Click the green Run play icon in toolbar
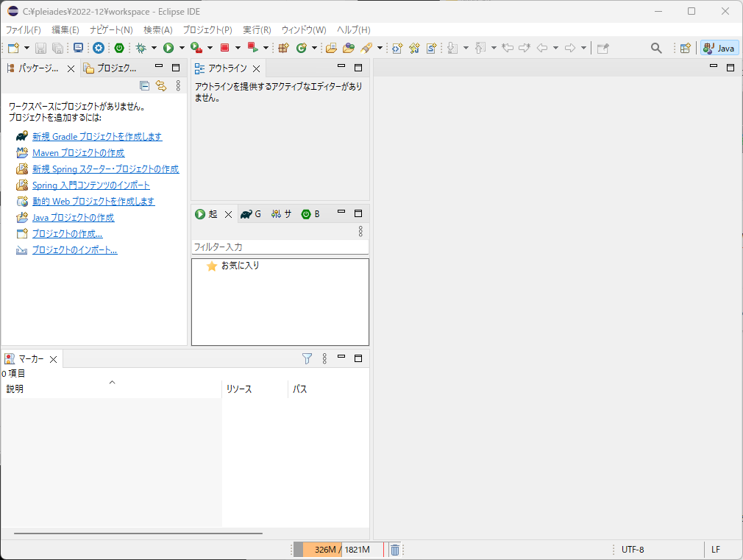 (x=168, y=48)
